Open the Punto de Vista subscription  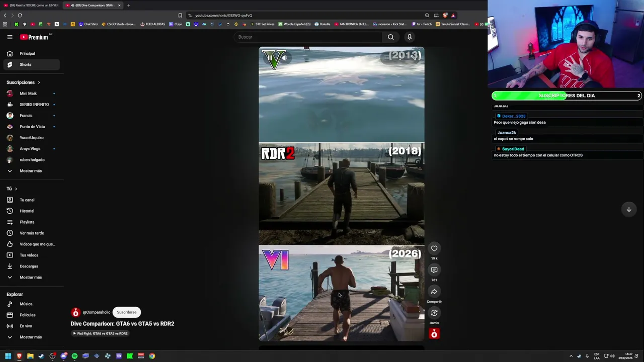pos(32,127)
